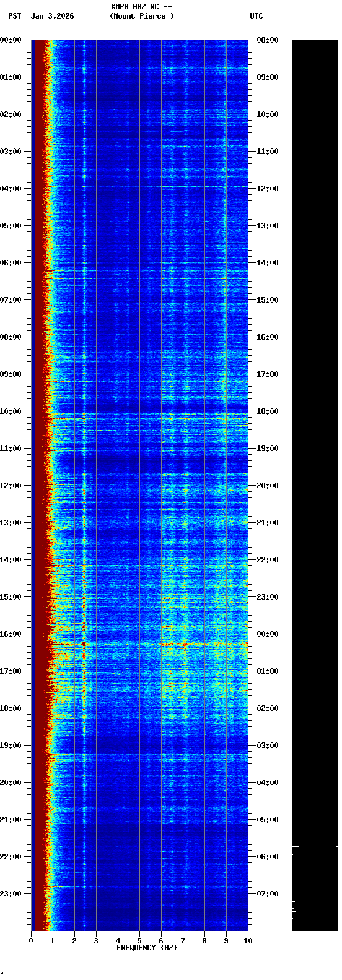Viewport: 342px width, 980px height.
Task: Click the 8 Hz frequency tick label
Action: coord(204,941)
